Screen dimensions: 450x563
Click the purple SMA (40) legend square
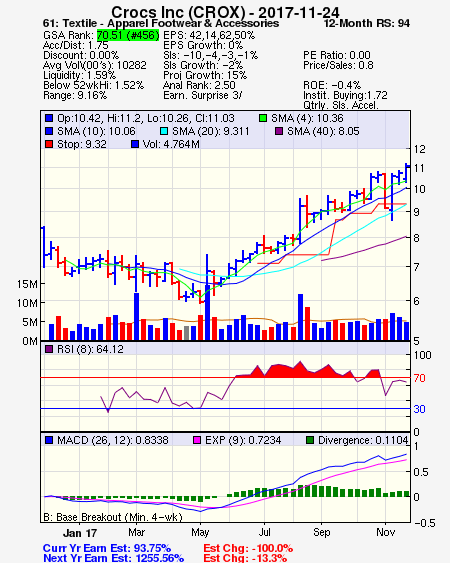279,131
